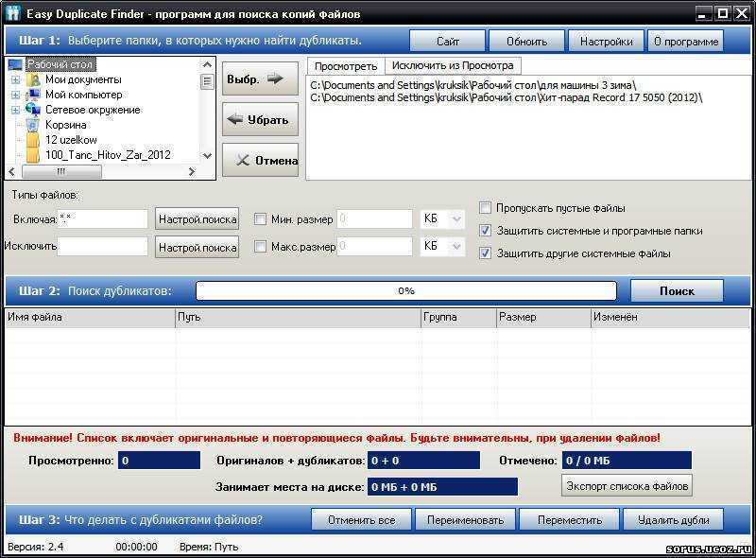Click the Корзина recycle bin icon
Image resolution: width=756 pixels, height=558 pixels.
point(32,125)
